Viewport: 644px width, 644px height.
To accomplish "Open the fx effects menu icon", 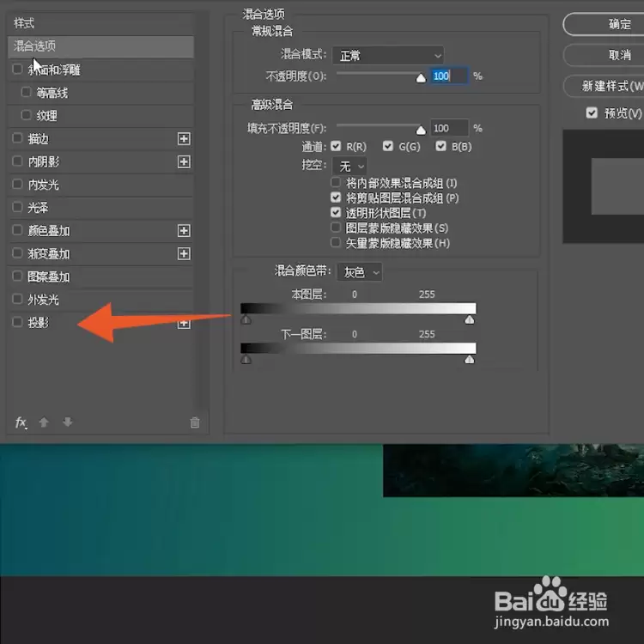I will click(x=21, y=422).
